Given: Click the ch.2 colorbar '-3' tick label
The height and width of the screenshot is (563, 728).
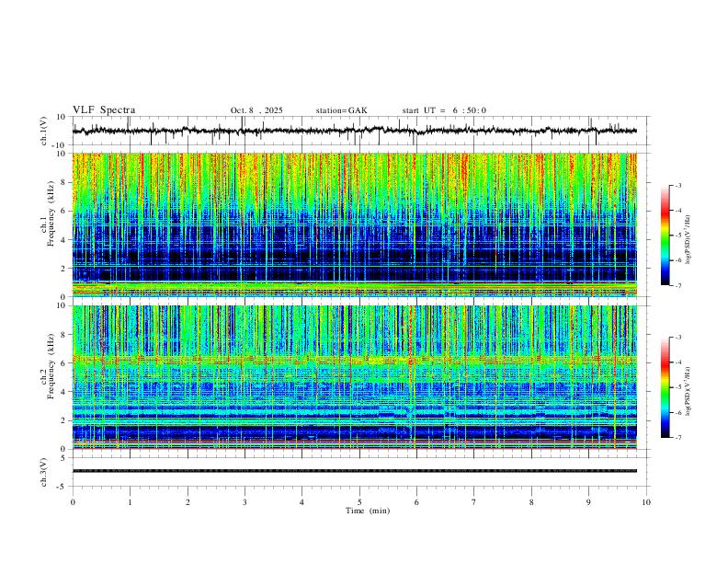Looking at the screenshot, I should coord(678,338).
